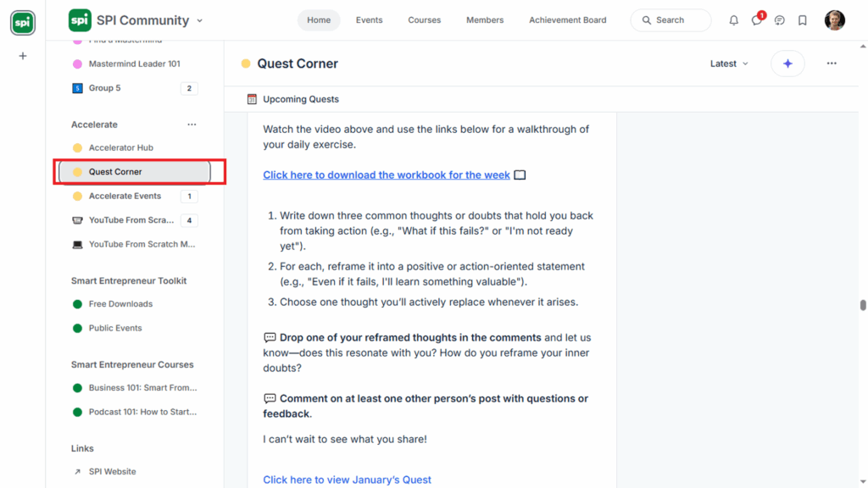
Task: Click the plus icon in left rail
Action: click(23, 56)
